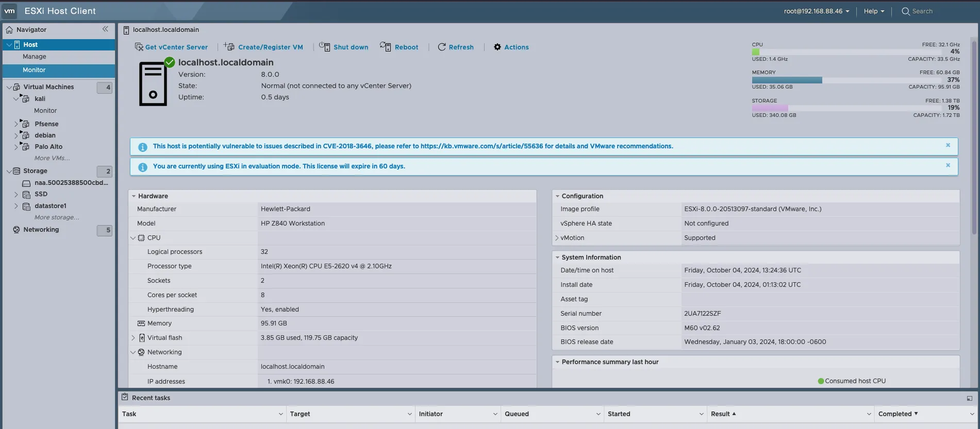980x429 pixels.
Task: Collapse the Hardware panel section
Action: click(134, 196)
